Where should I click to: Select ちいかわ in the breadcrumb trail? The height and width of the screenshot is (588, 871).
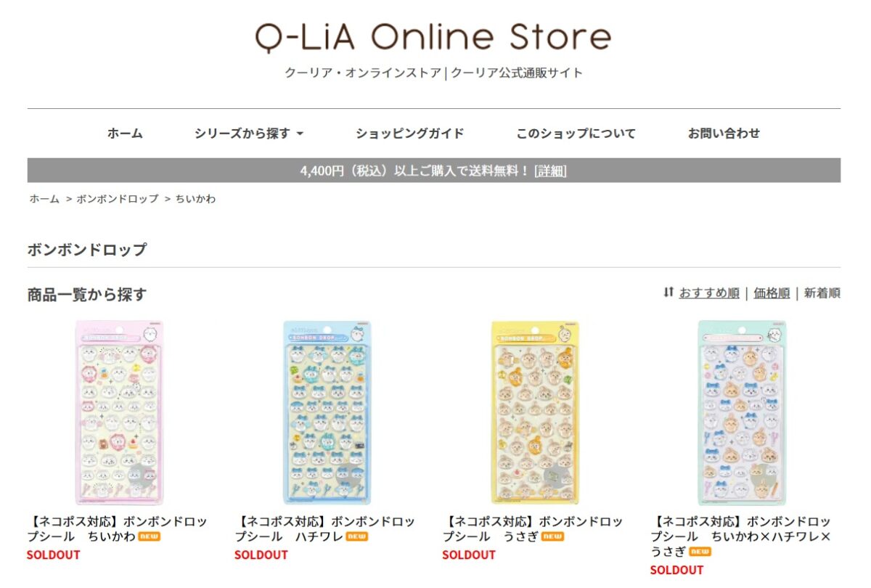coord(195,199)
